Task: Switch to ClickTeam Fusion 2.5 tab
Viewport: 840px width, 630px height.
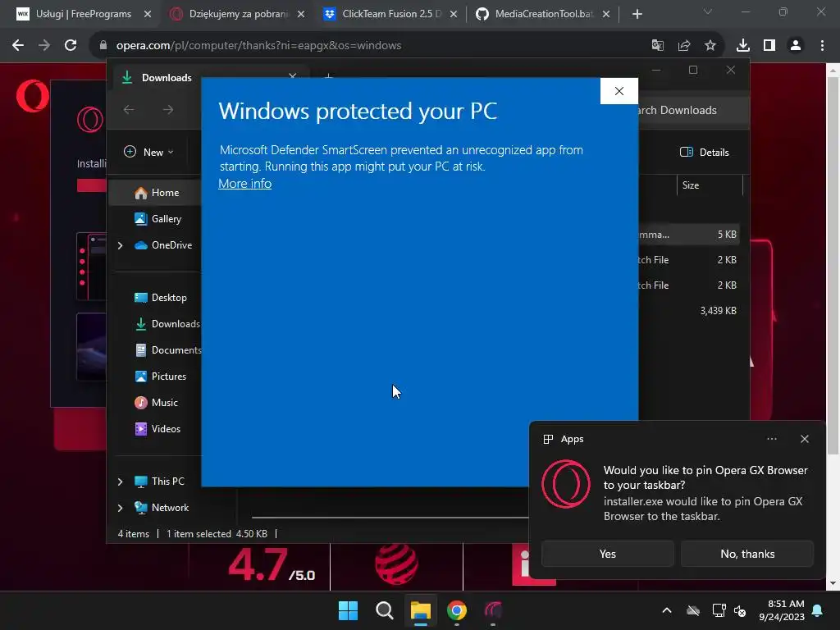Action: [x=391, y=14]
